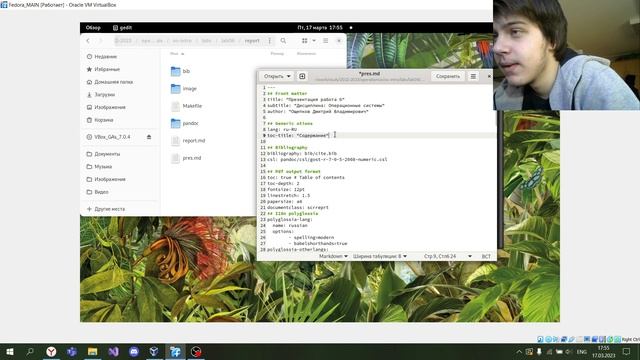Open Files window hamburger menu
This screenshot has height=360, width=640.
click(x=325, y=41)
